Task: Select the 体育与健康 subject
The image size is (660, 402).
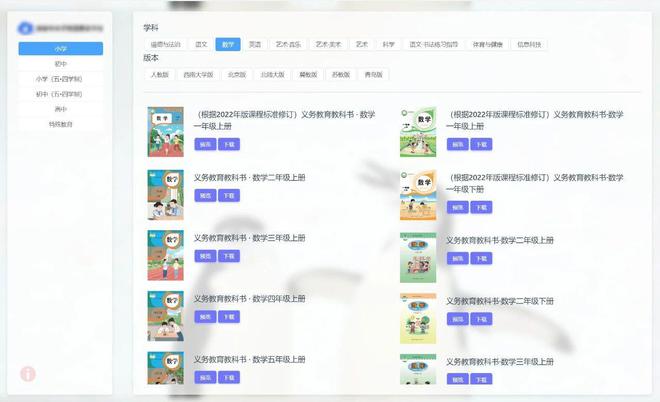Action: (488, 44)
